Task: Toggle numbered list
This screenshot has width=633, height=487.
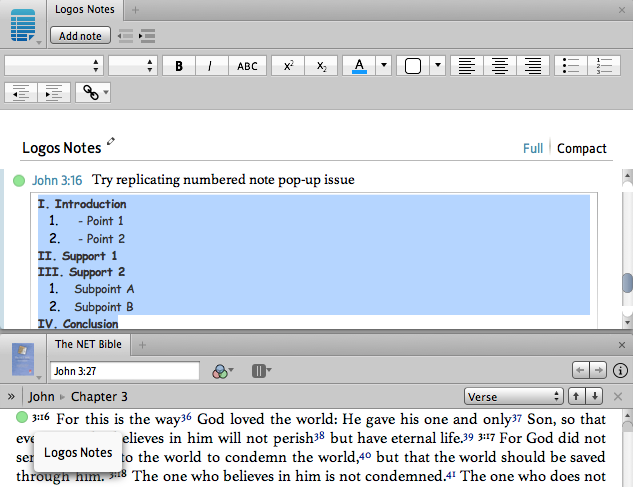Action: (604, 66)
